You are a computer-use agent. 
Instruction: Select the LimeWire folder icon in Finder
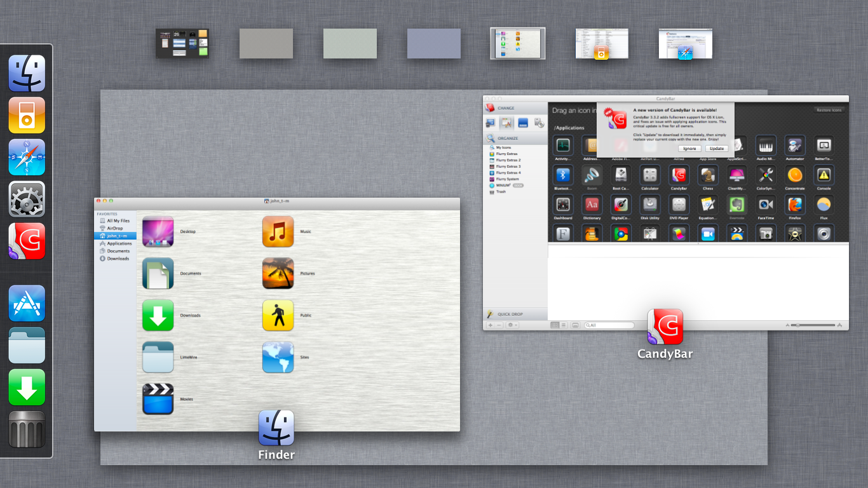click(x=158, y=357)
